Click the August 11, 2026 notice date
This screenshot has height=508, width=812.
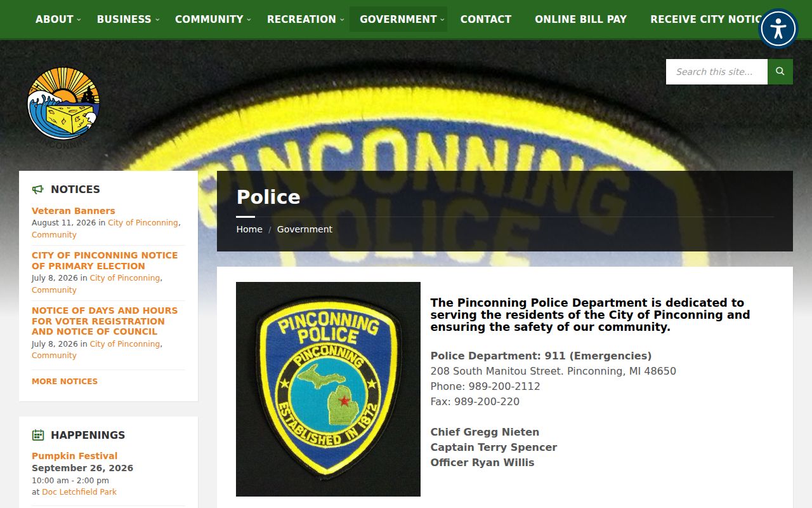coord(64,223)
